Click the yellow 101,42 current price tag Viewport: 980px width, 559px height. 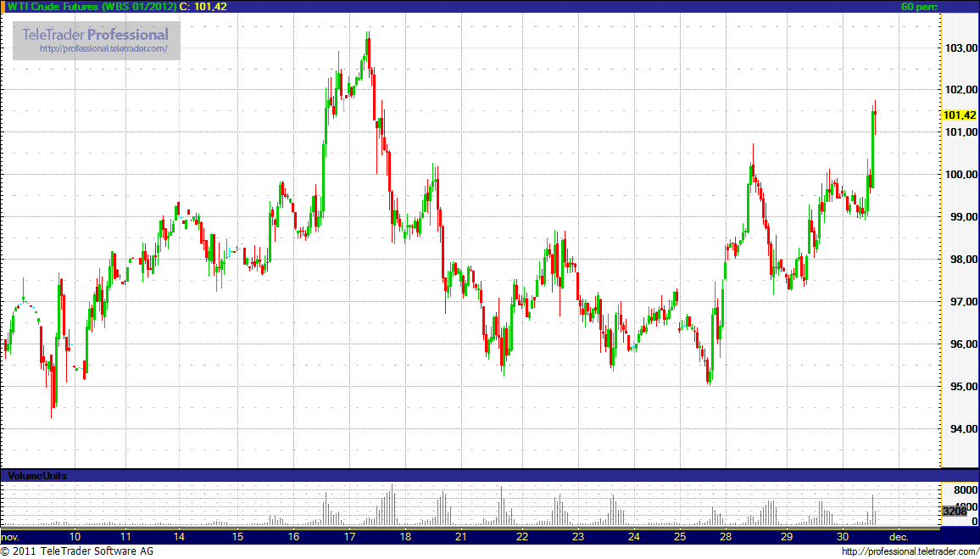(959, 115)
